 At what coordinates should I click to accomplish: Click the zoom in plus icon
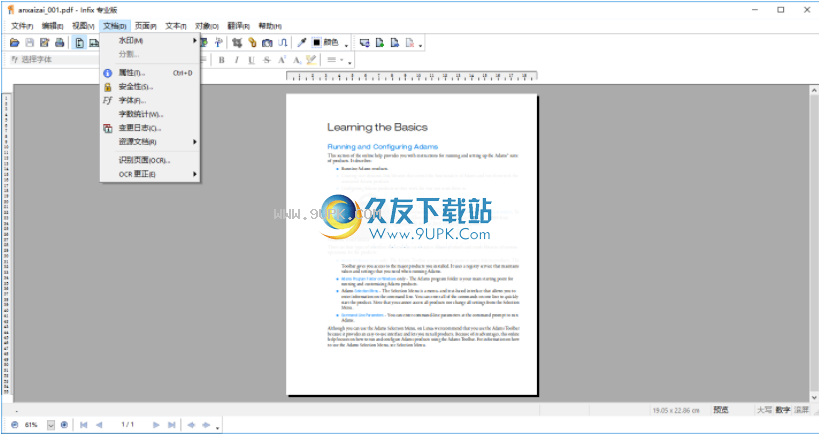(64, 425)
